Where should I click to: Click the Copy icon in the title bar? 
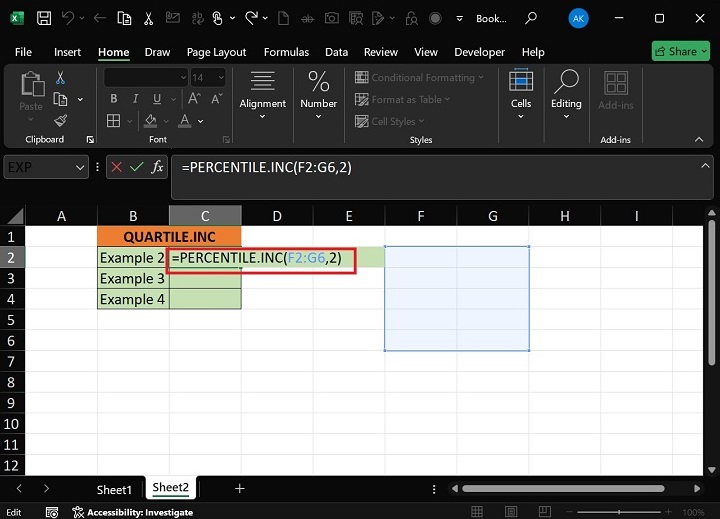124,18
